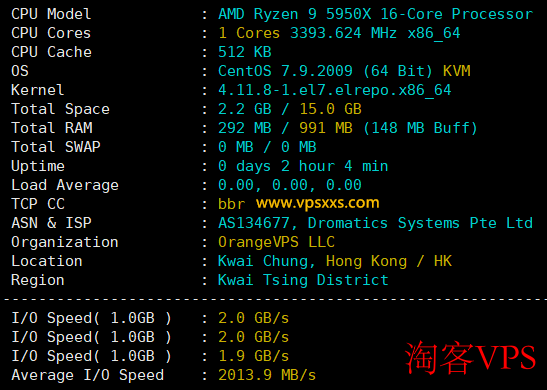
Task: Click Total Space value 2.2 GB / 15.0 GB
Action: 290,109
